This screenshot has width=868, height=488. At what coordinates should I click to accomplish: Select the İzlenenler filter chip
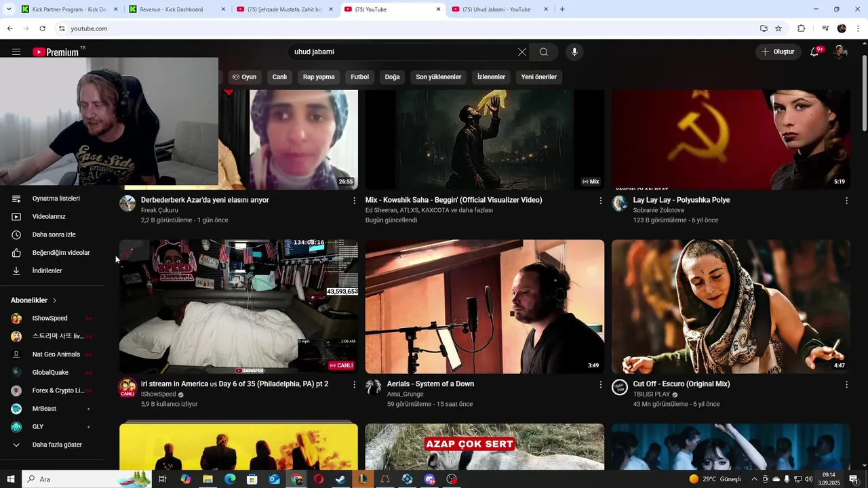tap(491, 77)
